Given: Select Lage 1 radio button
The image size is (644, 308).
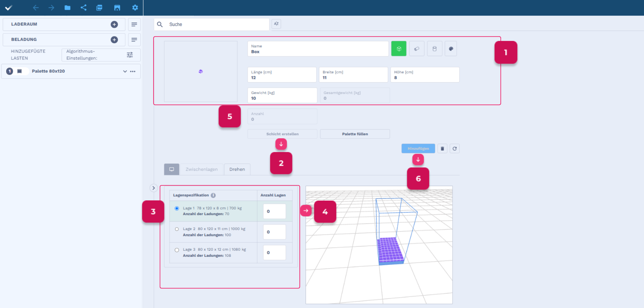Looking at the screenshot, I should pyautogui.click(x=177, y=208).
